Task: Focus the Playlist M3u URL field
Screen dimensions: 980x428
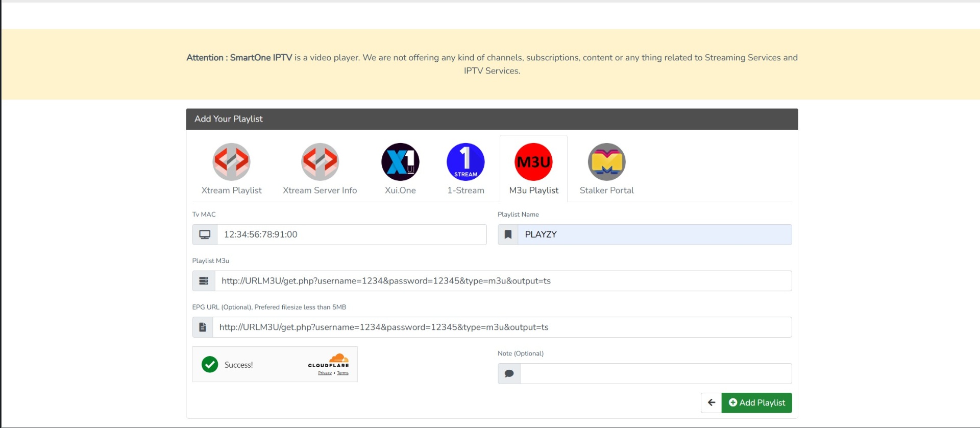Action: [x=503, y=281]
